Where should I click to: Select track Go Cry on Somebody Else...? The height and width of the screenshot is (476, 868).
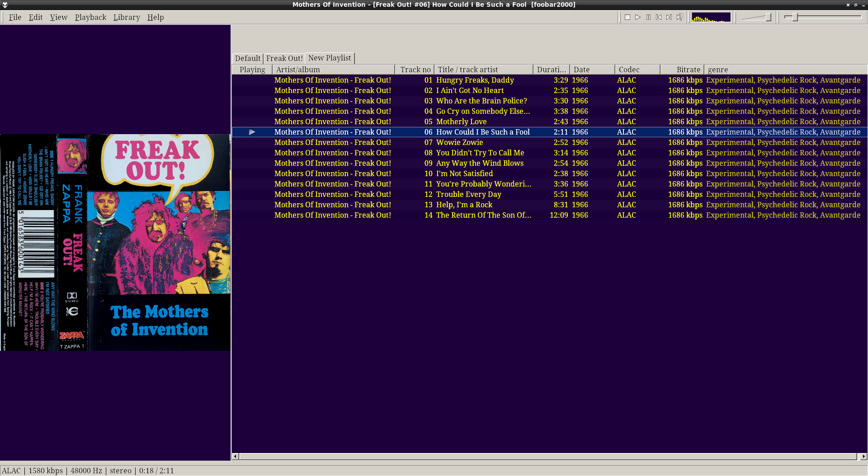tap(549, 111)
